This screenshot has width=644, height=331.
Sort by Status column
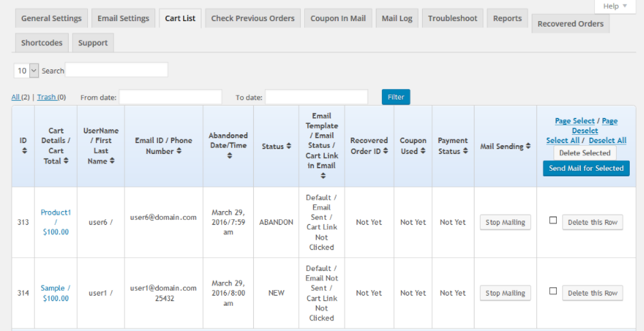(289, 146)
